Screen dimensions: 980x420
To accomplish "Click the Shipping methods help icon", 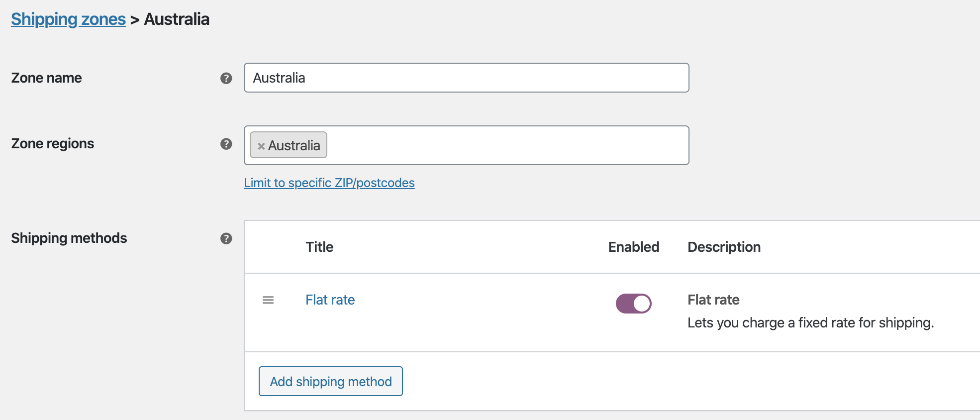I will click(x=226, y=238).
